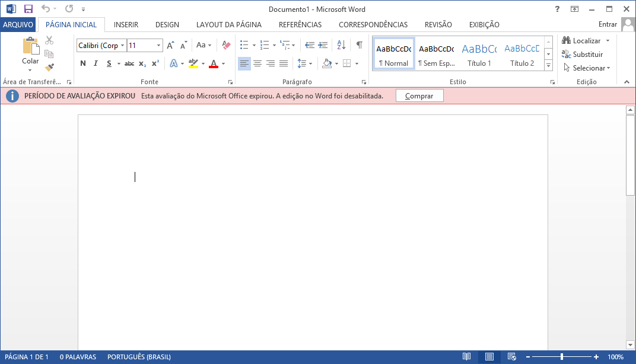Justify the paragraph text
Screen dimensions: 636x364
[284, 63]
